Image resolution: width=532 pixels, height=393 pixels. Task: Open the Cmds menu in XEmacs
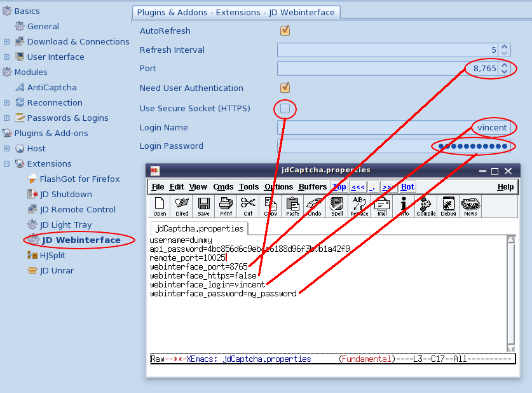pos(223,187)
